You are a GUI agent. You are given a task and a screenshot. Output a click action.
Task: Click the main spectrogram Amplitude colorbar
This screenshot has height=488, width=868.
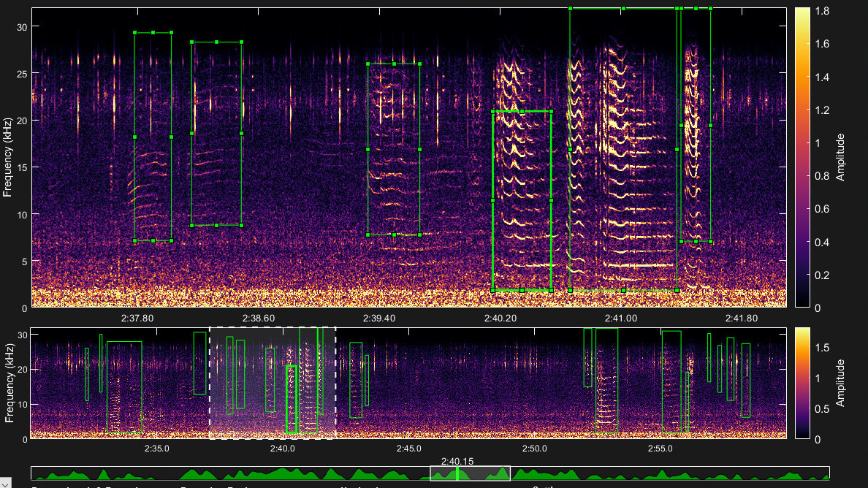[x=802, y=157]
